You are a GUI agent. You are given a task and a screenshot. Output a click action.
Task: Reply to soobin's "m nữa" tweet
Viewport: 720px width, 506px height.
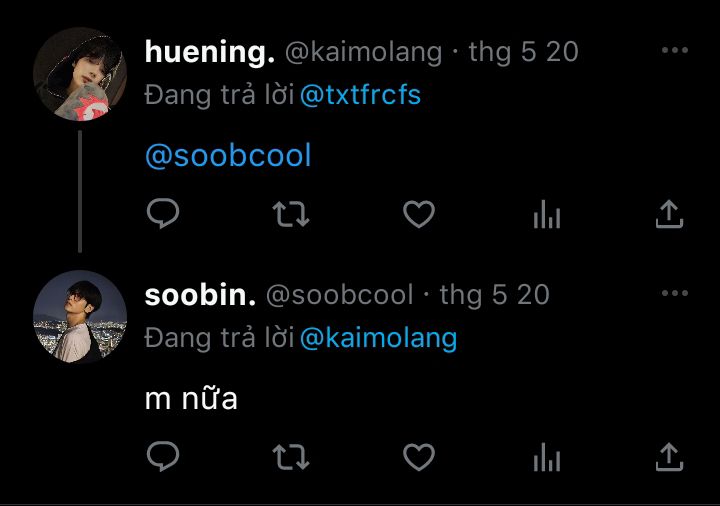point(163,456)
